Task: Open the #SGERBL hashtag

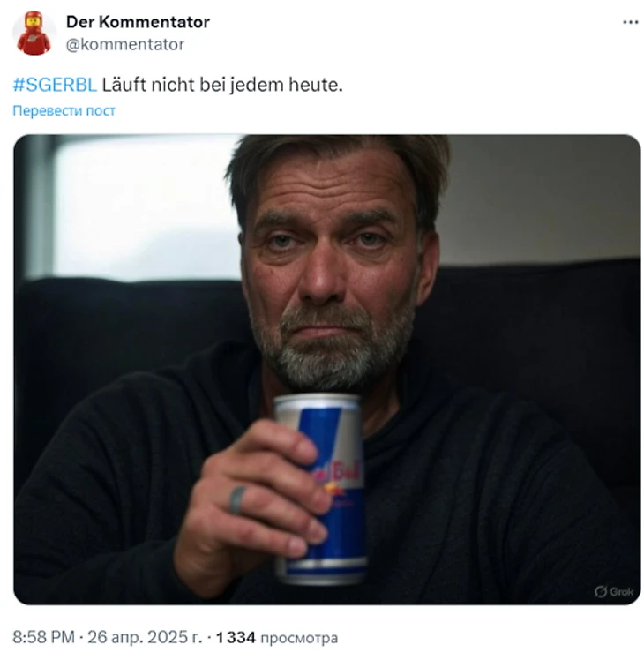Action: click(x=55, y=86)
